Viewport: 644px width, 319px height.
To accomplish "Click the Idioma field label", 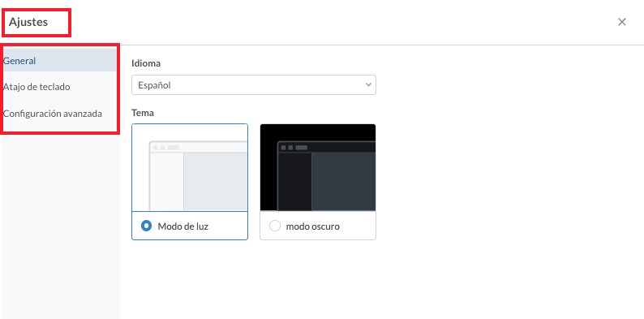I will coord(146,63).
